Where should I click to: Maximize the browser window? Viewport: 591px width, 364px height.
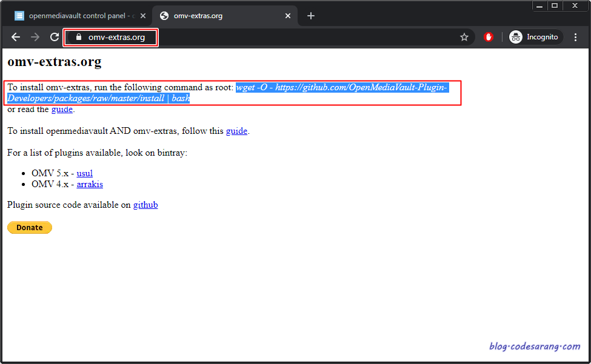coord(555,5)
